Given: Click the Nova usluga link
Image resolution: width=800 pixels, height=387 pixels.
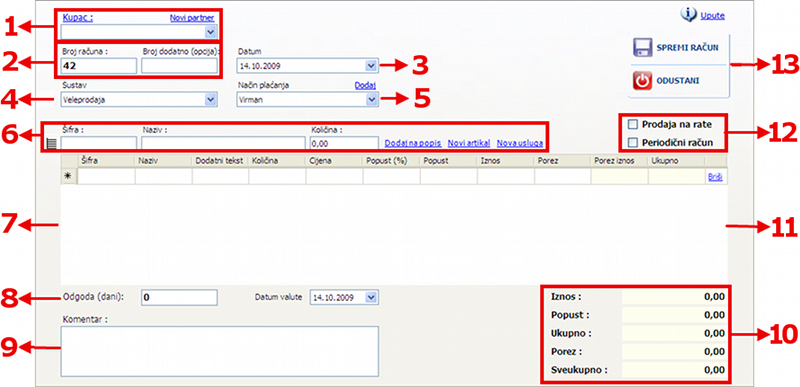Looking at the screenshot, I should (x=520, y=143).
